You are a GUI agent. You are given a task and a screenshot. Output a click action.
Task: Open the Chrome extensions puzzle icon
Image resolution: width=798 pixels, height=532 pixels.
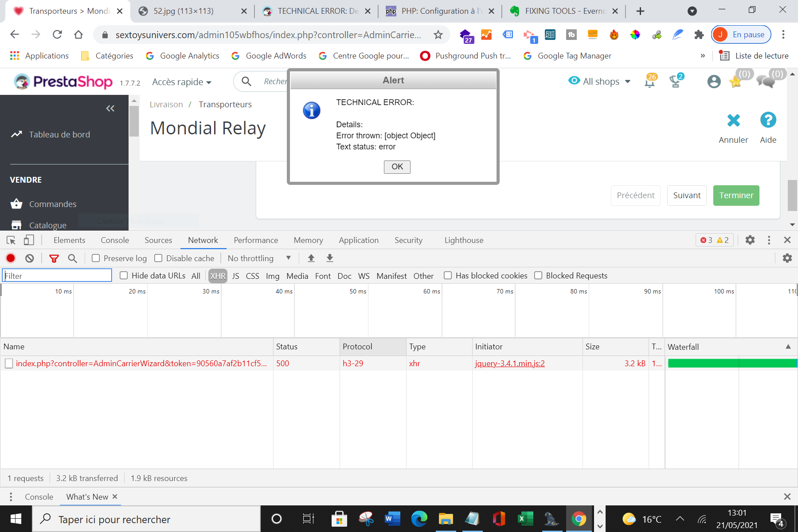pyautogui.click(x=699, y=35)
